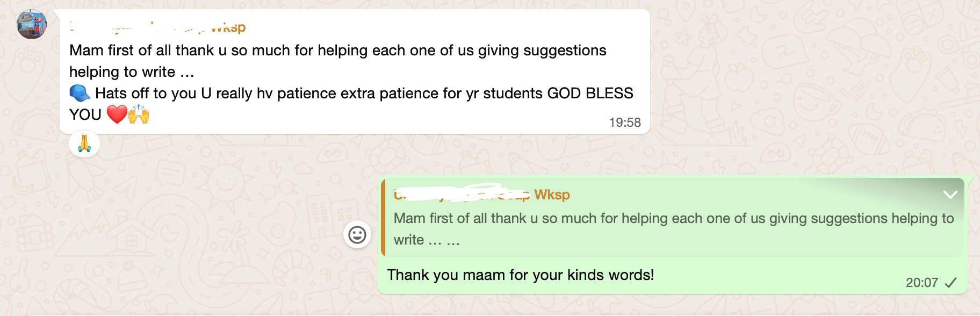The height and width of the screenshot is (316, 980).
Task: Click the praying hands reaction badge
Action: pos(84,144)
